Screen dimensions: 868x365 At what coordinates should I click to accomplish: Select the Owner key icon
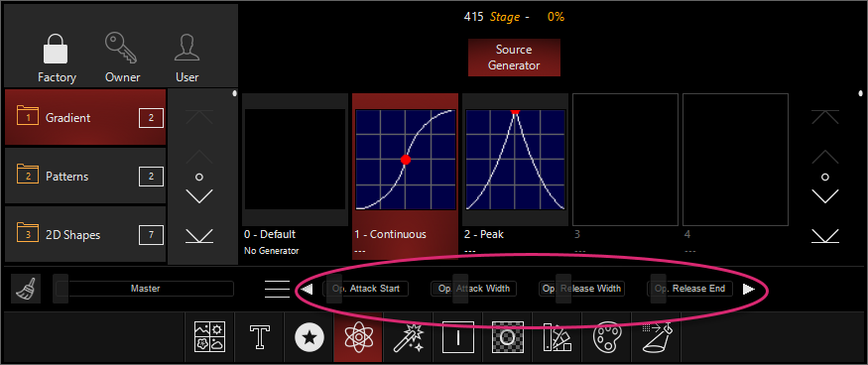121,49
